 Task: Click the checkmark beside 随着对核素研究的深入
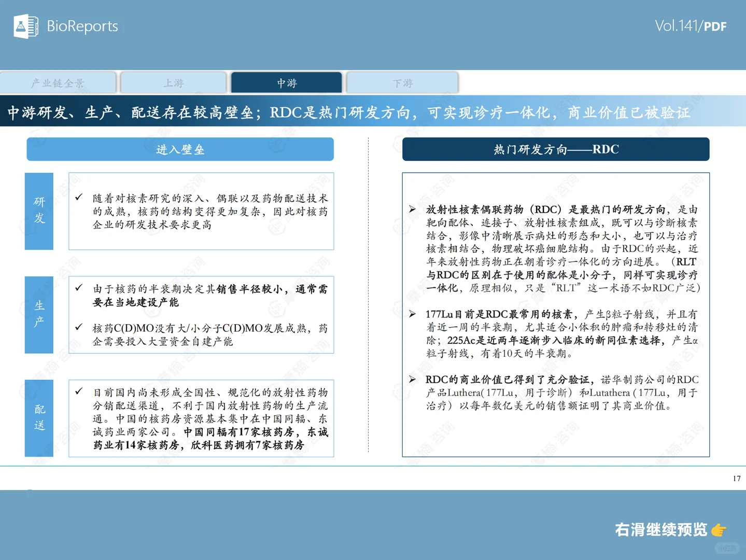pyautogui.click(x=79, y=198)
